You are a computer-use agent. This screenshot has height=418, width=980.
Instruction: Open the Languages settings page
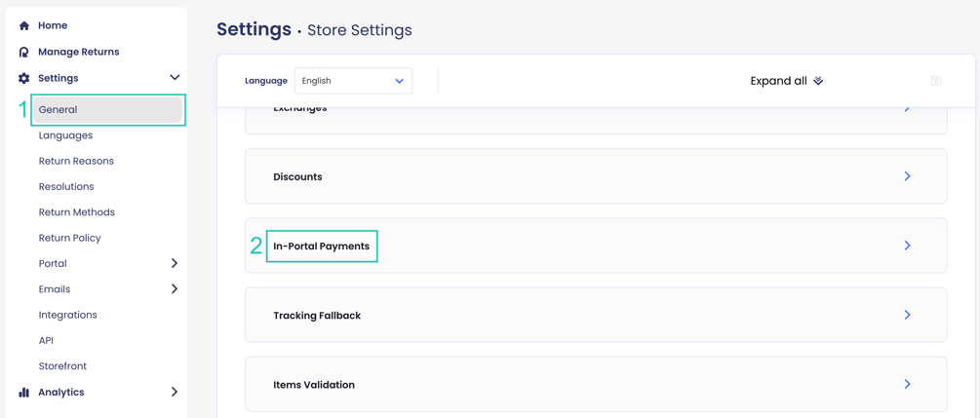coord(65,135)
